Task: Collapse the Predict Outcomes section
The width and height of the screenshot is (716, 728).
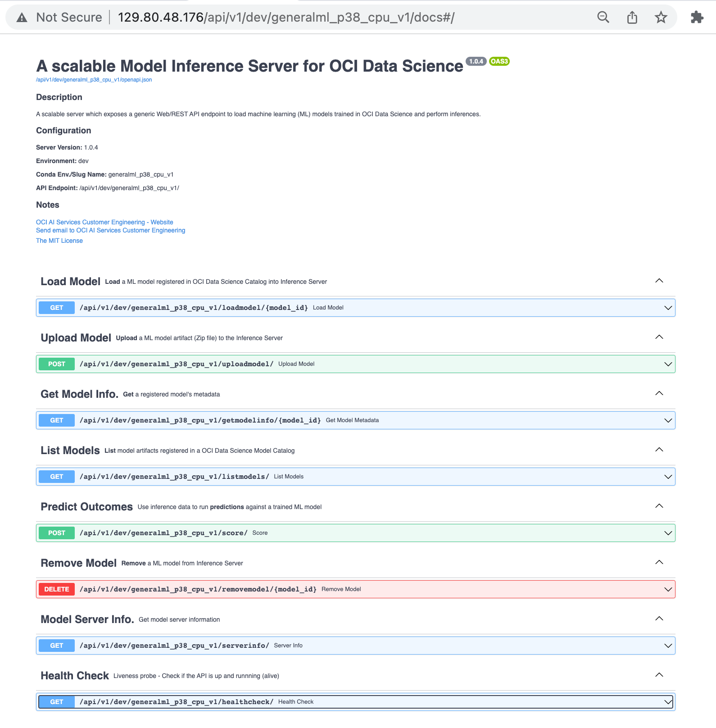Action: click(x=659, y=506)
